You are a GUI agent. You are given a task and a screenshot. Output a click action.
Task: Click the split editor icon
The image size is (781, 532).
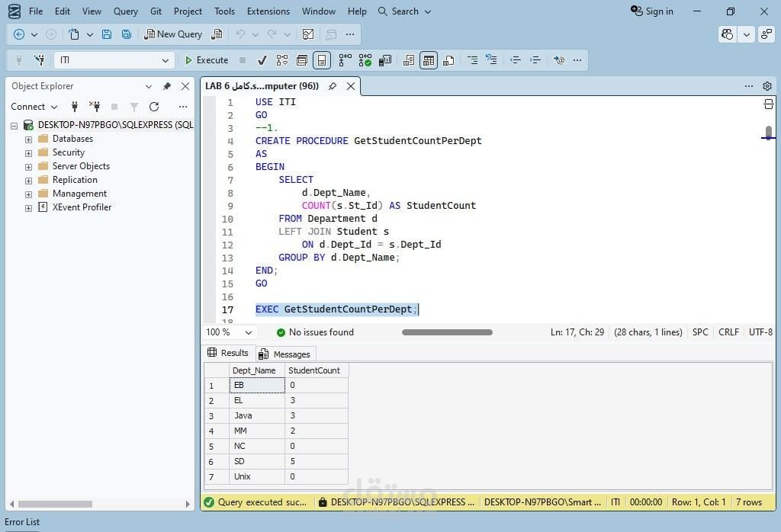tap(768, 104)
